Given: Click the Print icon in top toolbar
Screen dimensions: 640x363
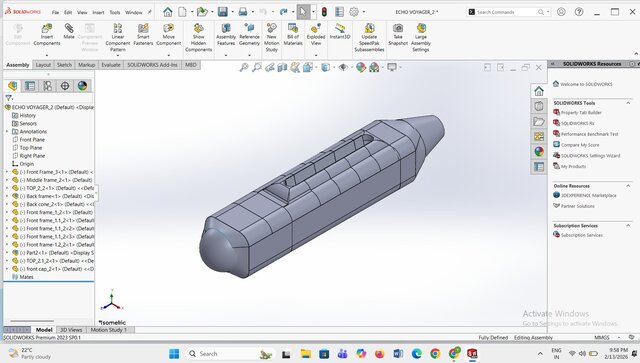Looking at the screenshot, I should 243,12.
